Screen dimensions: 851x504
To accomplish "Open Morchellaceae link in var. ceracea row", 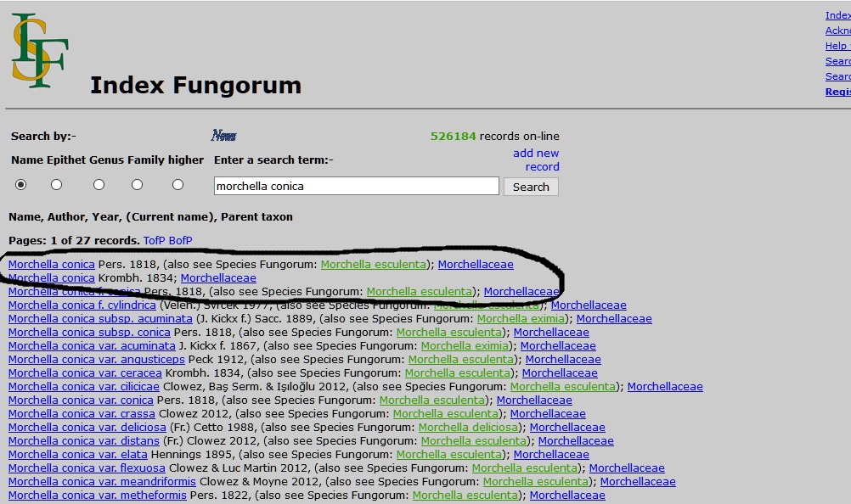I will coord(560,372).
